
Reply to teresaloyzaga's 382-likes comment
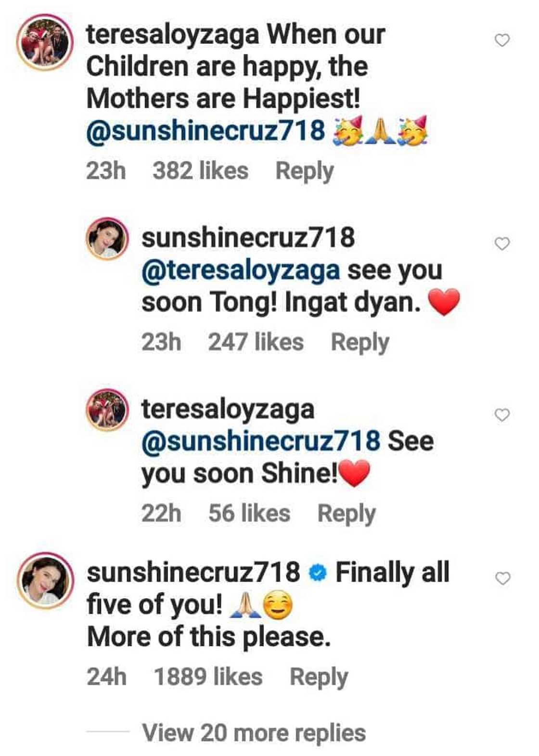[x=304, y=171]
